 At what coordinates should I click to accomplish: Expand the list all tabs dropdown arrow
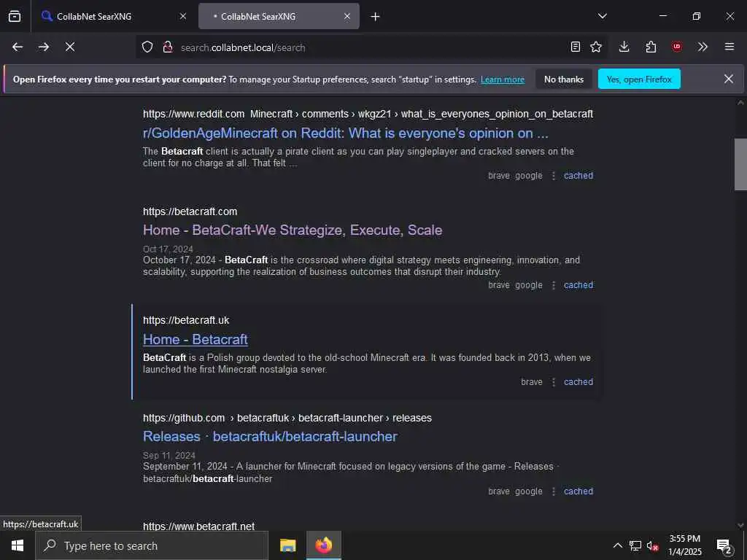pos(603,16)
